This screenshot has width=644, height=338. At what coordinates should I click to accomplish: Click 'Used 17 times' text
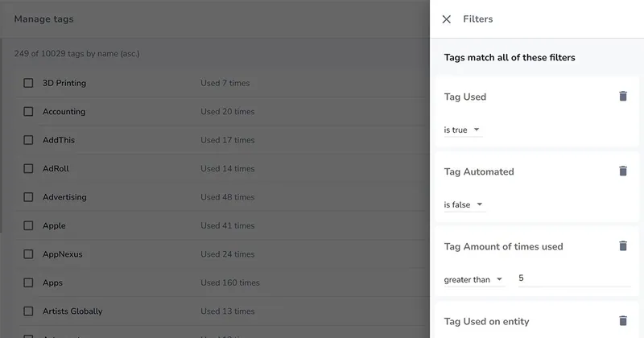point(228,140)
